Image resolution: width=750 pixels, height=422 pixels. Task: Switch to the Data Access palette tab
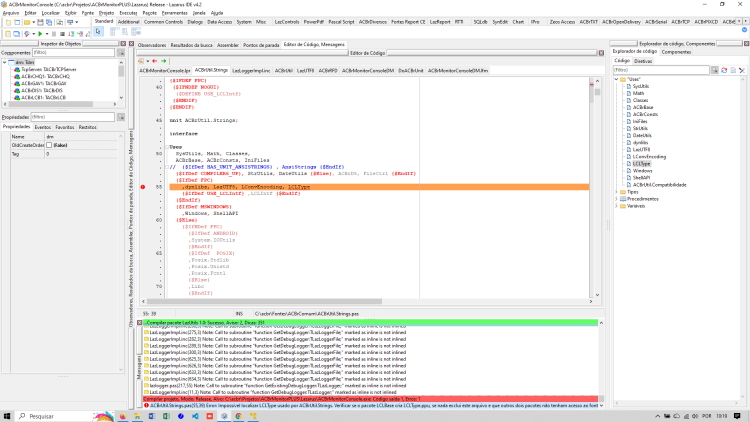pyautogui.click(x=219, y=22)
